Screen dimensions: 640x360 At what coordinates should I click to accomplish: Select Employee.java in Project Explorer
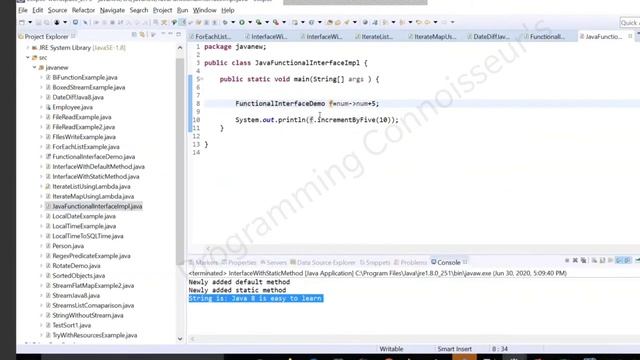pos(72,107)
